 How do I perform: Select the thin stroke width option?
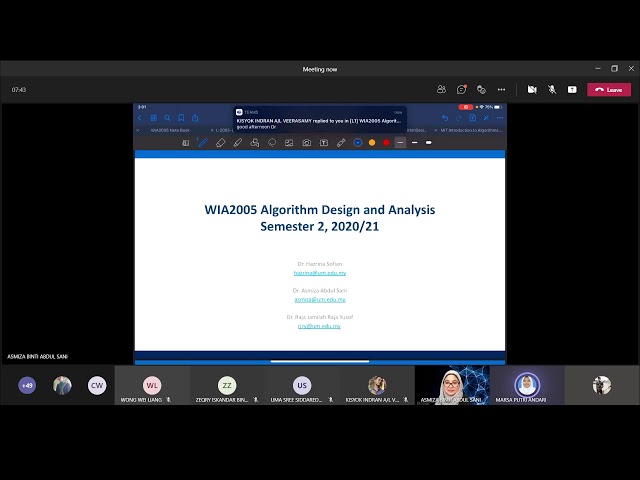(x=400, y=142)
